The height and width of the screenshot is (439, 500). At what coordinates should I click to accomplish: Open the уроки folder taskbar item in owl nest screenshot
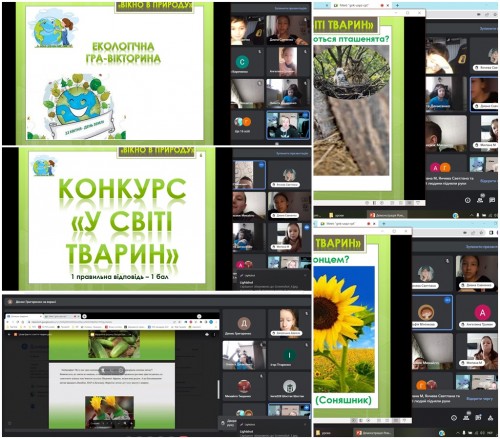click(337, 215)
